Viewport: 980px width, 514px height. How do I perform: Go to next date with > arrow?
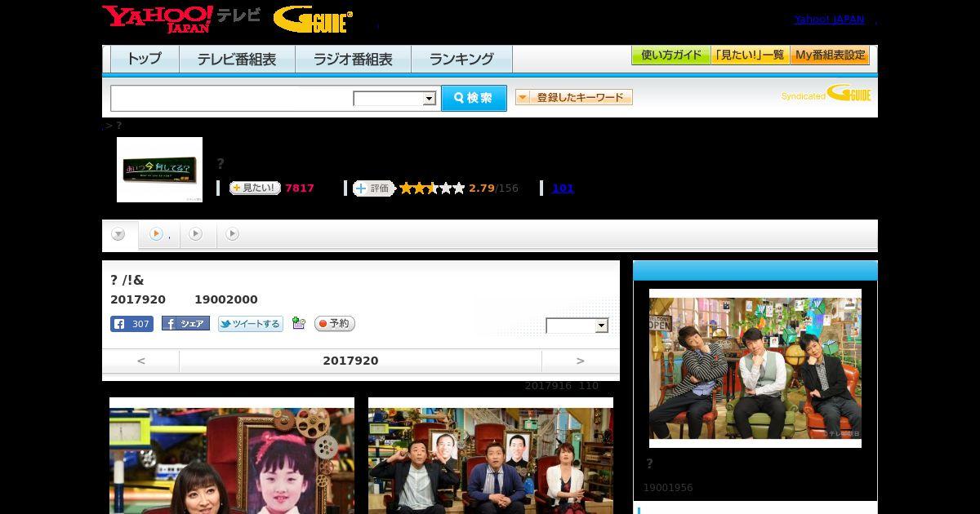[x=581, y=361]
